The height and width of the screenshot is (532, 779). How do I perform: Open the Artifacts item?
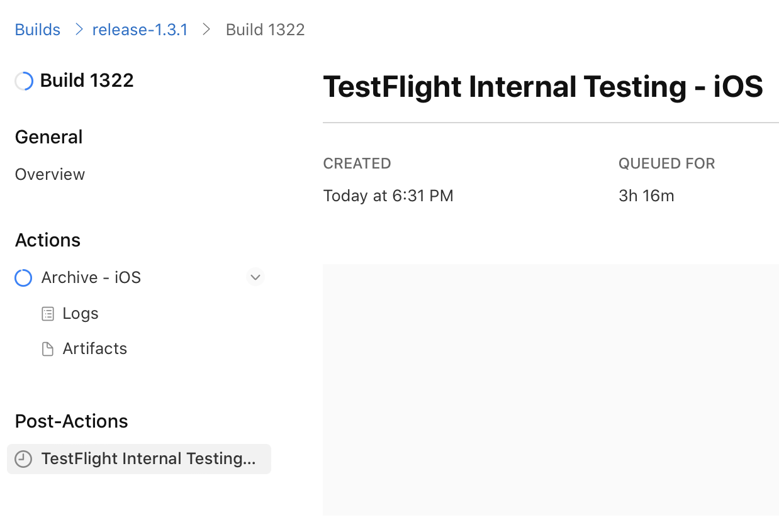[x=94, y=348]
